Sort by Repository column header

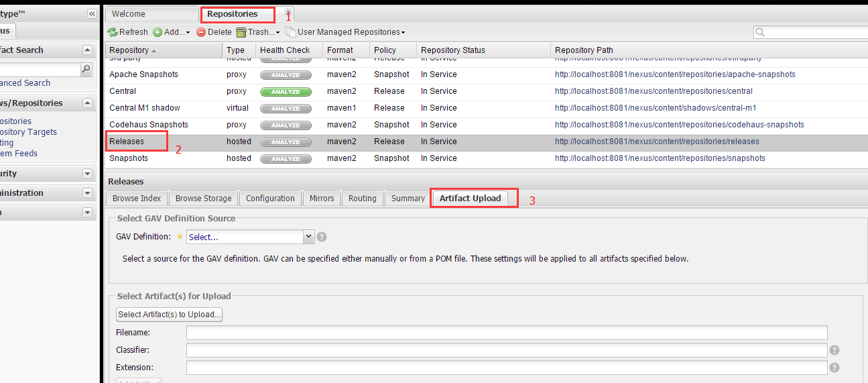click(164, 50)
